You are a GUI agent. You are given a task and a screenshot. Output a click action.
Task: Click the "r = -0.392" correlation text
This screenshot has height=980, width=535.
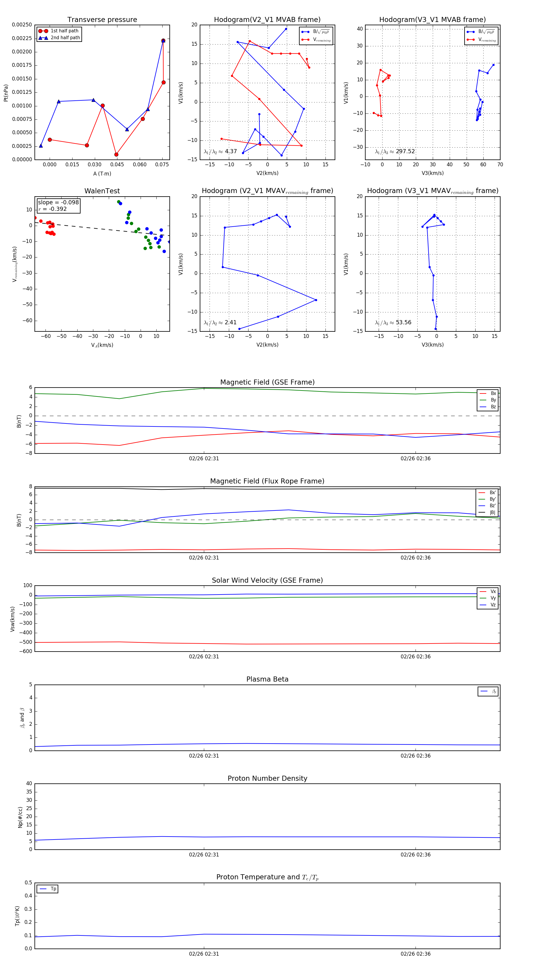coord(52,209)
